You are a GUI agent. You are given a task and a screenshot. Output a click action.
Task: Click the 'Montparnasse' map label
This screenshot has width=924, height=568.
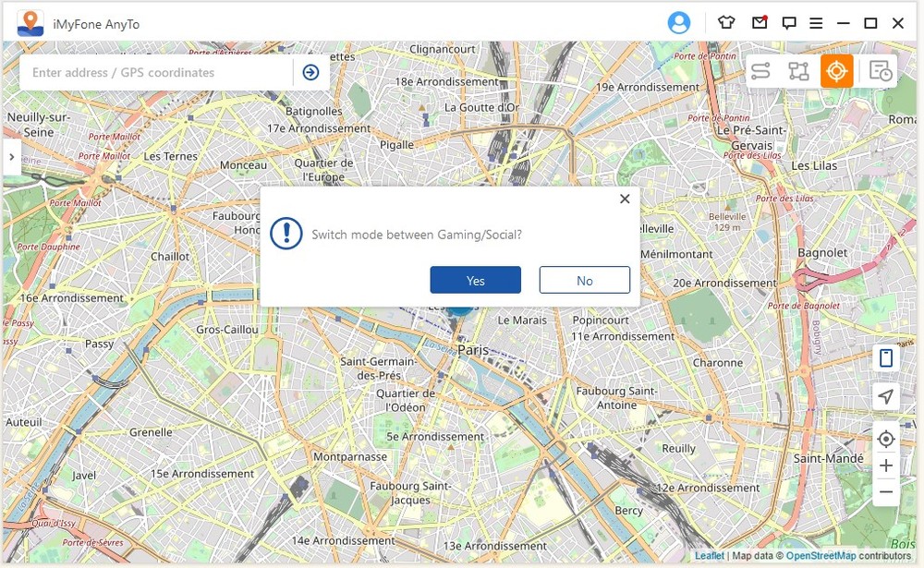[x=350, y=456]
